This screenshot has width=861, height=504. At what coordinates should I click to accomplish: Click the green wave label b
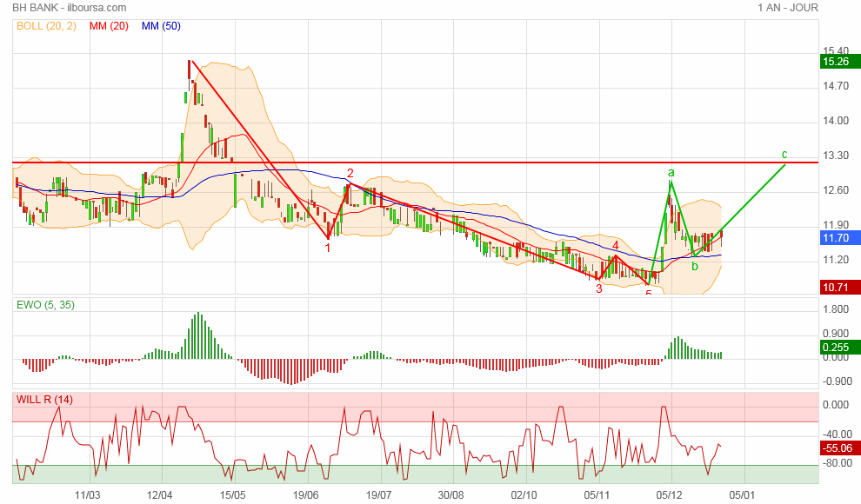click(695, 267)
